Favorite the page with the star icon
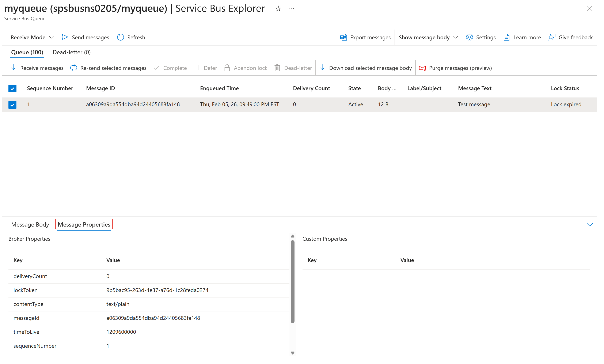 [278, 9]
